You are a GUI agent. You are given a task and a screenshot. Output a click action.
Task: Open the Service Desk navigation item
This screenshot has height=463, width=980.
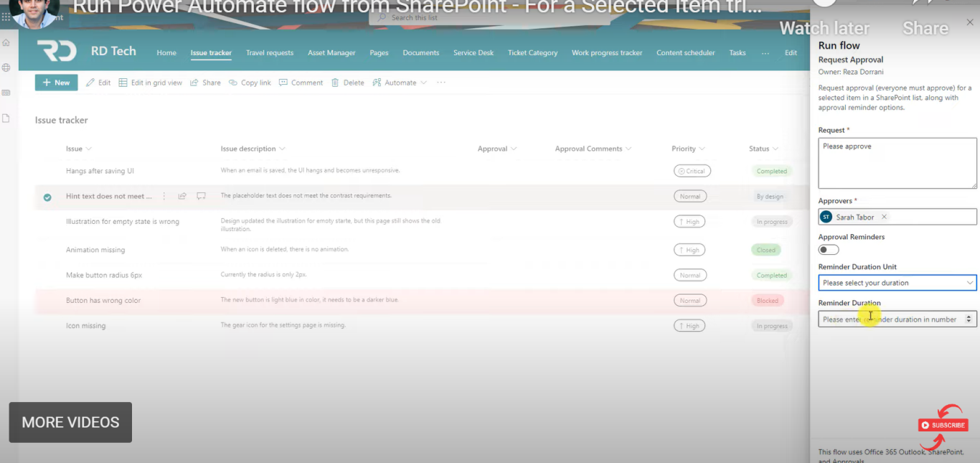(473, 52)
